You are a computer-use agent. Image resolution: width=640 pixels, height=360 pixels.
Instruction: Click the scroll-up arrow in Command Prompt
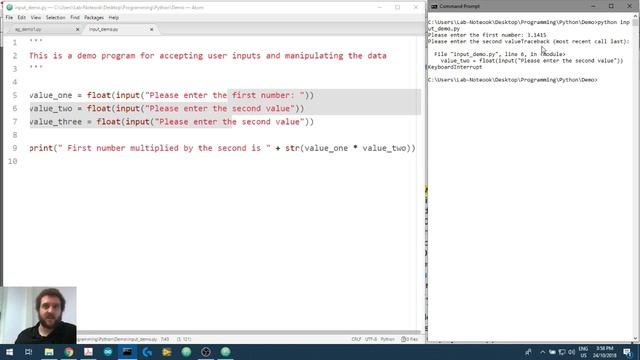pos(636,16)
